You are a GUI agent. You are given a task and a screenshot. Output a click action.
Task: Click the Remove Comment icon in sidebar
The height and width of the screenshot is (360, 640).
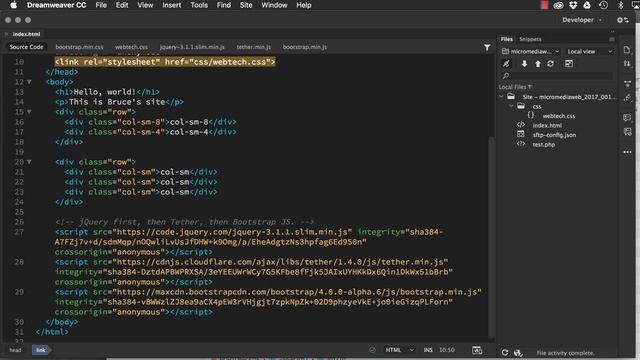pos(627,131)
